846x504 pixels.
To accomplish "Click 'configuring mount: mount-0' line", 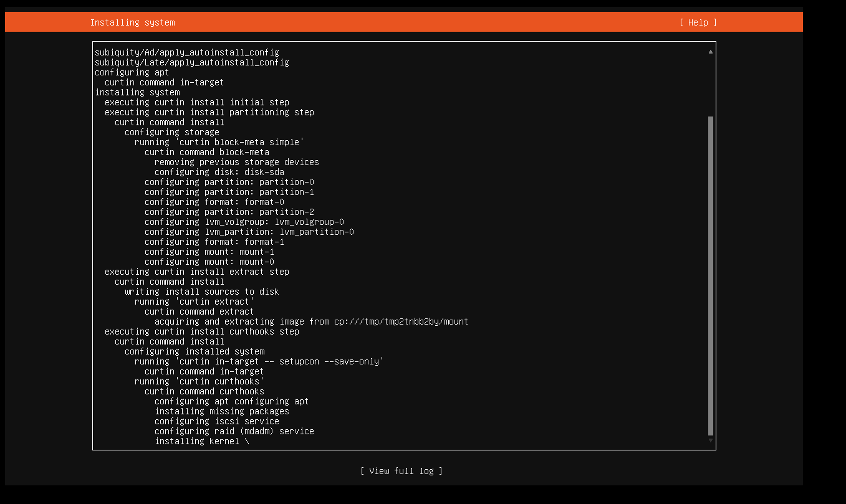I will pyautogui.click(x=209, y=262).
